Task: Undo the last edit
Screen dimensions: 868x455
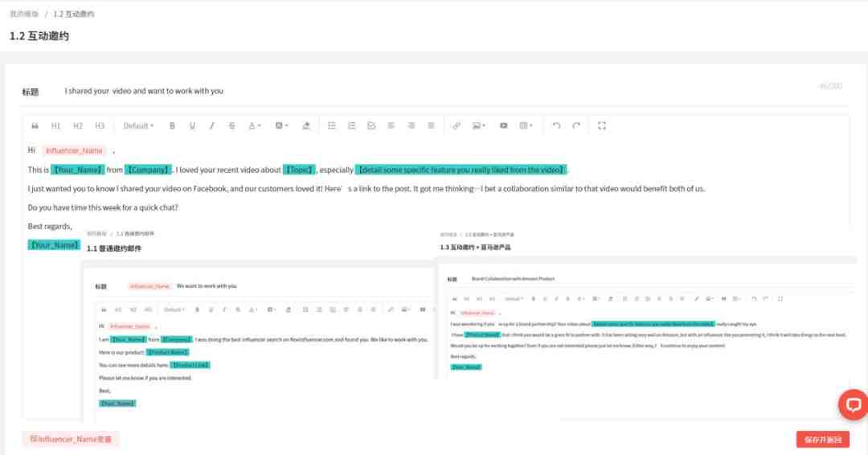Action: [x=556, y=126]
